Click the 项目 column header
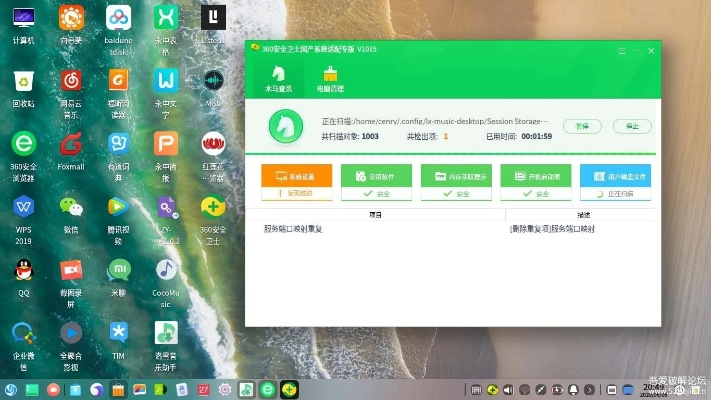Screen dimensions: 711x400 tap(376, 214)
